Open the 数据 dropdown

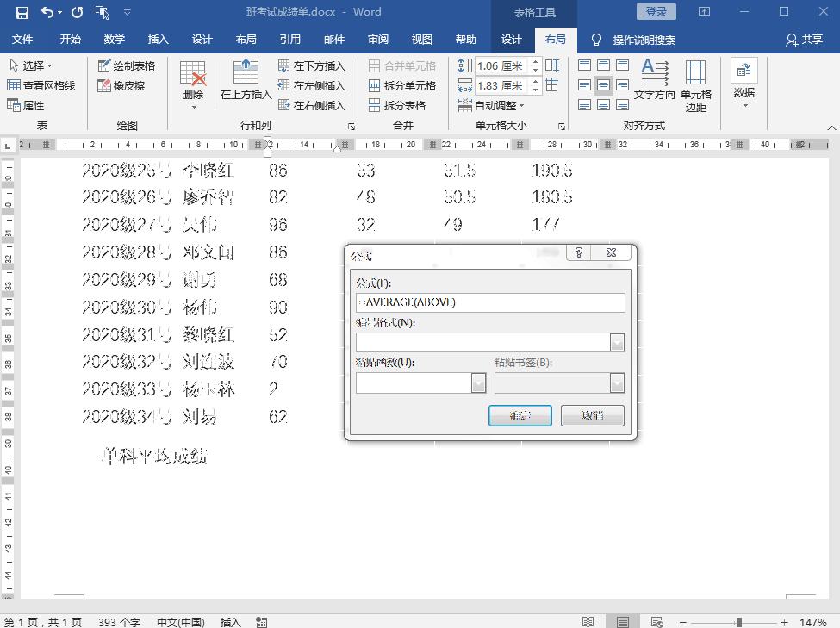click(x=744, y=83)
